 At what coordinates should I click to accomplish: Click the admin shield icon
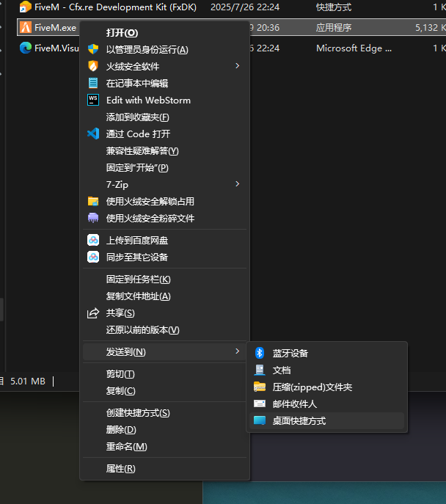93,49
